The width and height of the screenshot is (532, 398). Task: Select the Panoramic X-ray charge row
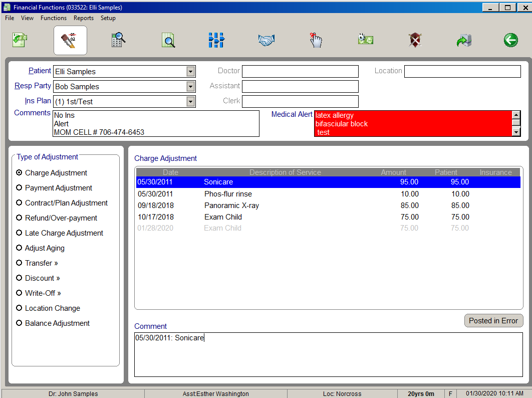pos(328,206)
